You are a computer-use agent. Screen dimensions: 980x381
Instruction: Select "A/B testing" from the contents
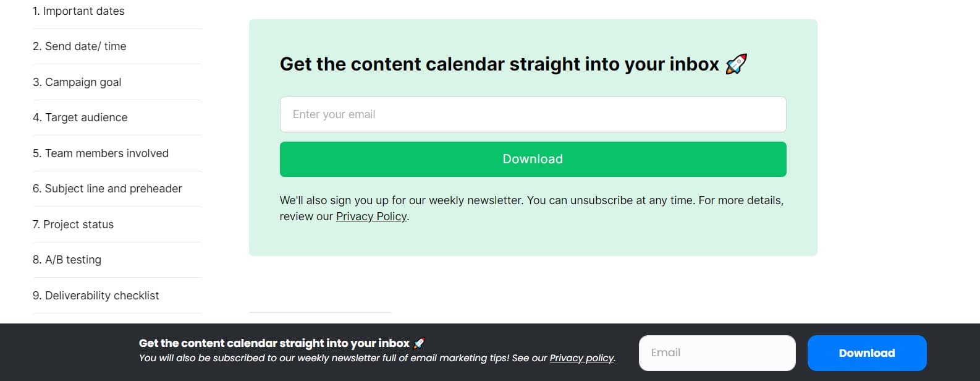point(67,259)
